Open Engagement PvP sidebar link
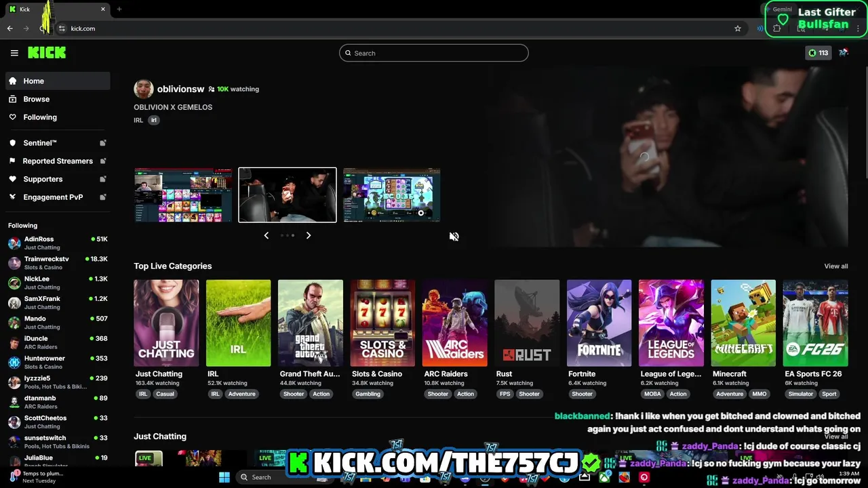Image resolution: width=868 pixels, height=488 pixels. pos(58,197)
